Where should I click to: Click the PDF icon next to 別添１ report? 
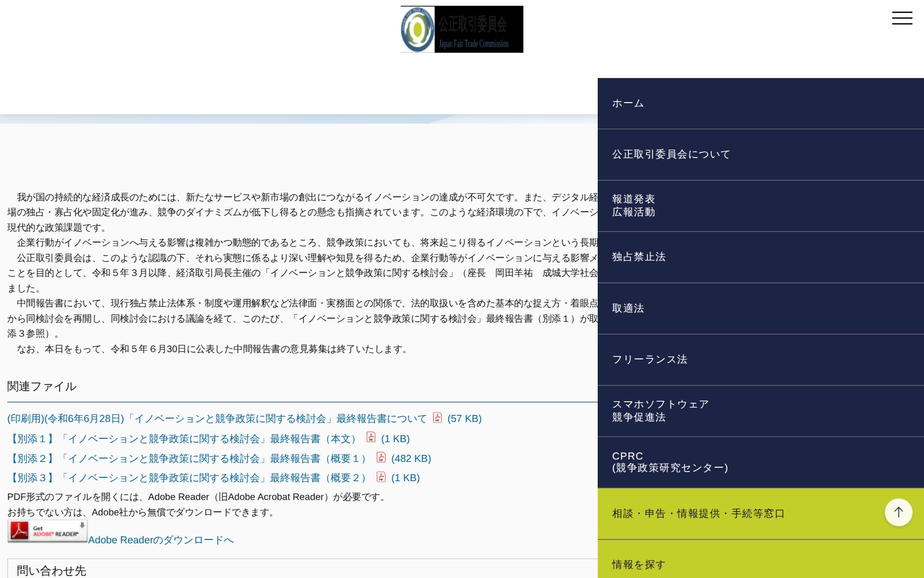tap(371, 438)
